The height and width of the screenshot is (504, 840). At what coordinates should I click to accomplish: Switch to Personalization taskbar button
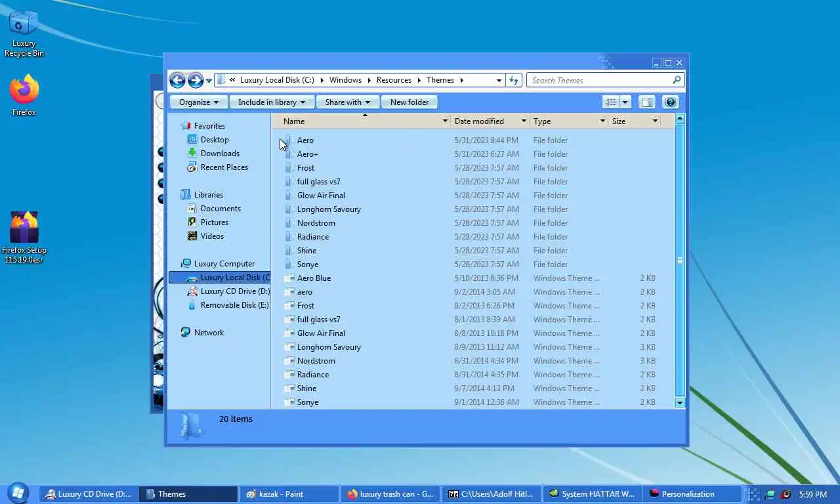[x=692, y=494]
